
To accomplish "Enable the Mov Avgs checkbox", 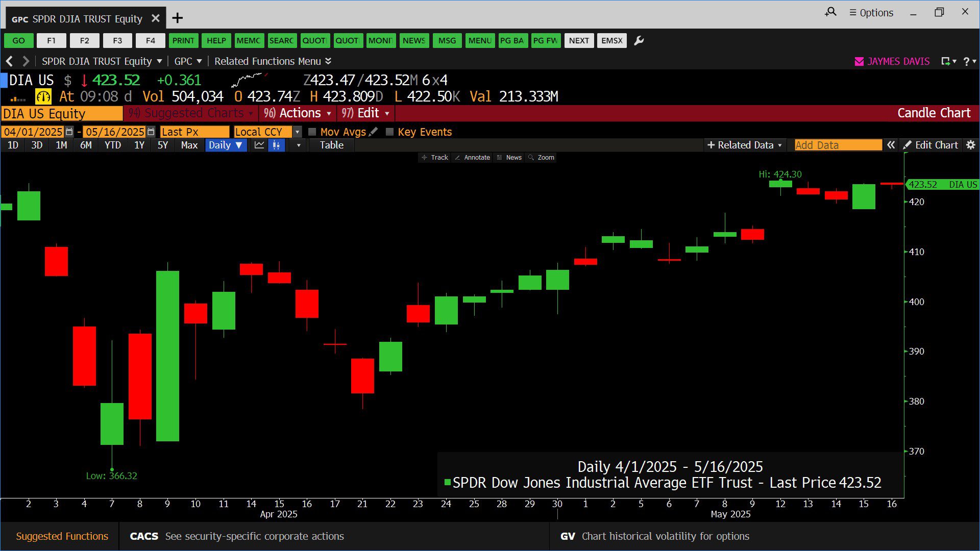I will (312, 132).
